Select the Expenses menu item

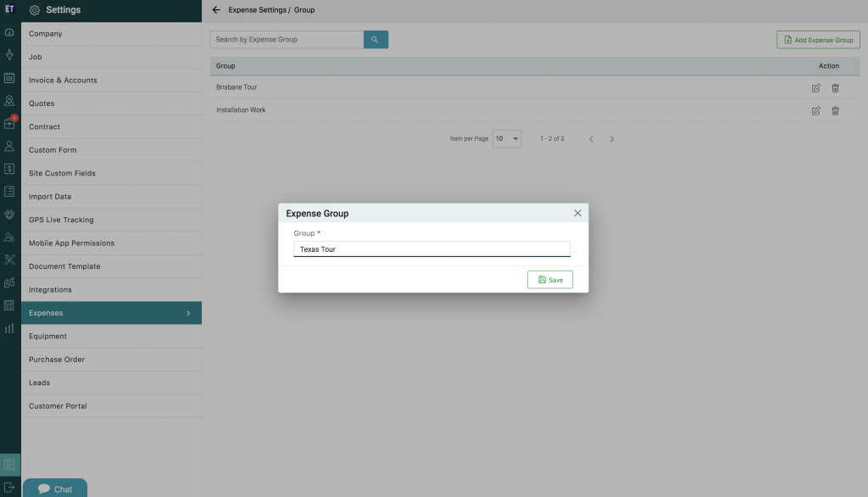point(111,313)
